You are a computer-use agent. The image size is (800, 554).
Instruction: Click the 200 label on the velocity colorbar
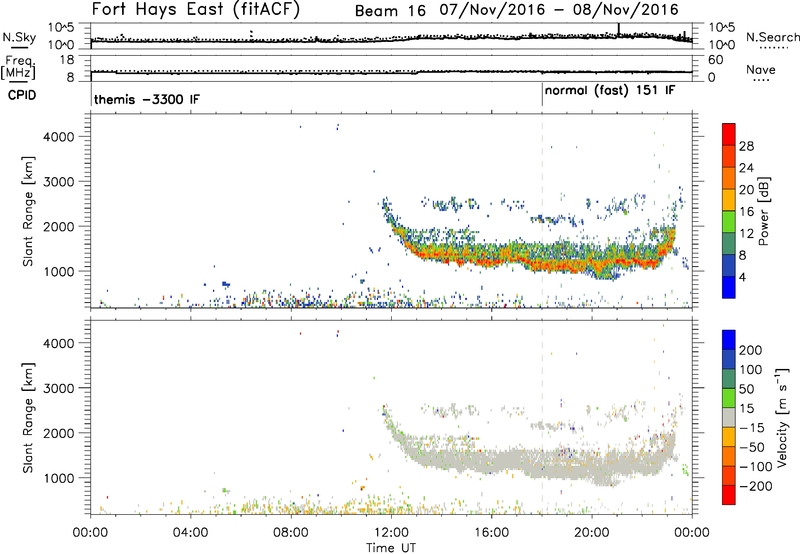click(x=751, y=350)
